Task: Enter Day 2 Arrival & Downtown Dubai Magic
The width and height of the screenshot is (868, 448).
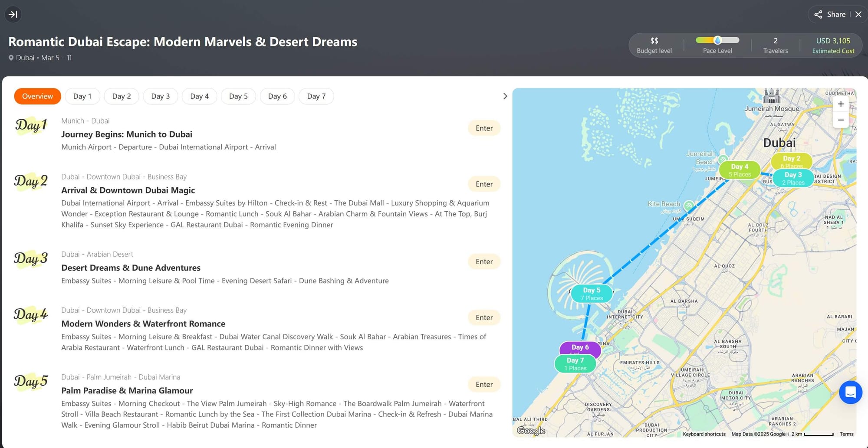Action: pos(484,184)
